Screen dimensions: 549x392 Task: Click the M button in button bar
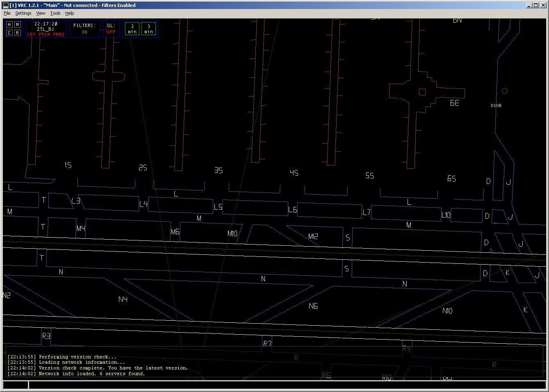click(x=17, y=25)
